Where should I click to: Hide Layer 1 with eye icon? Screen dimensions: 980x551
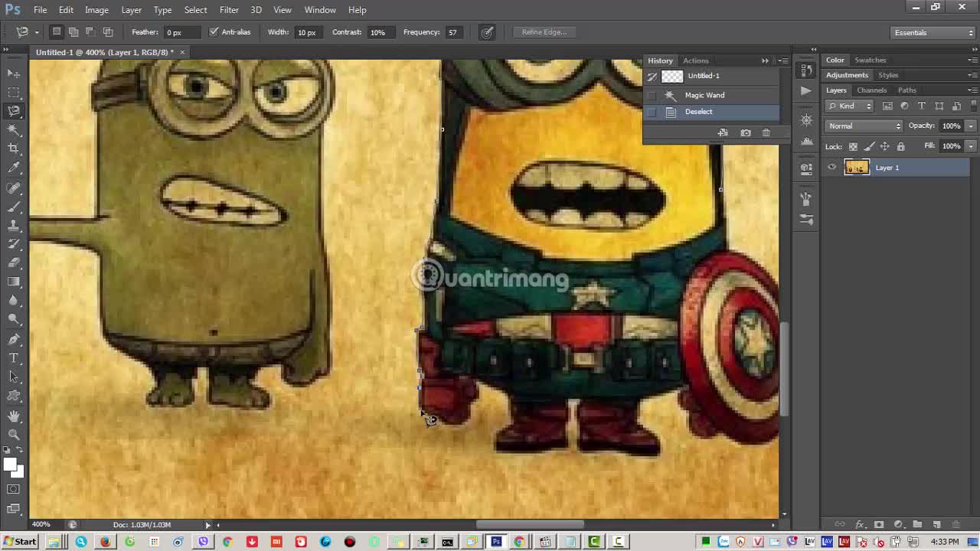(x=832, y=168)
